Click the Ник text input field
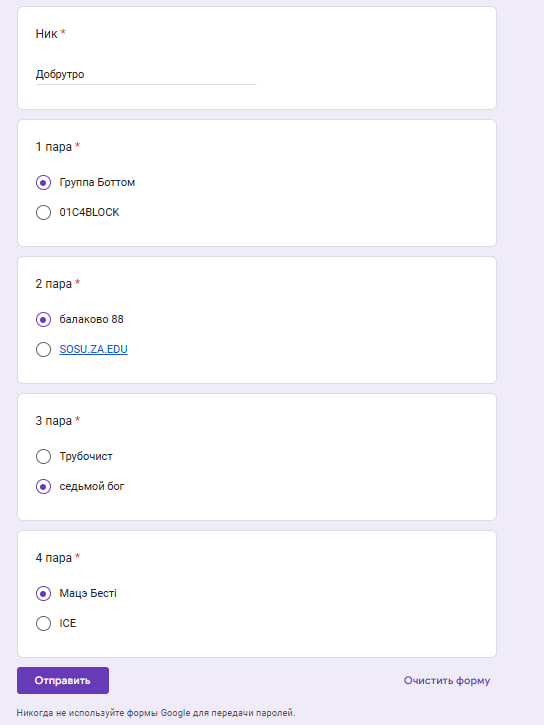This screenshot has width=544, height=725. [146, 74]
